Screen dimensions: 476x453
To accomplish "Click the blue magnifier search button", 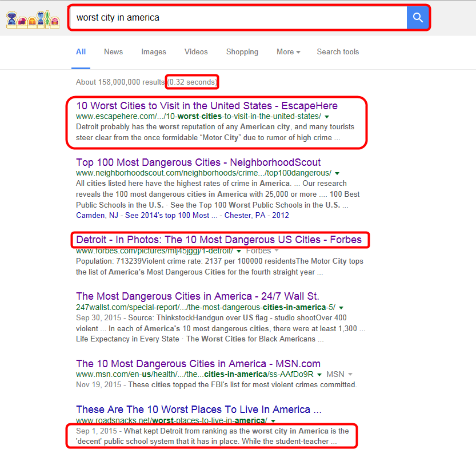I will click(418, 18).
